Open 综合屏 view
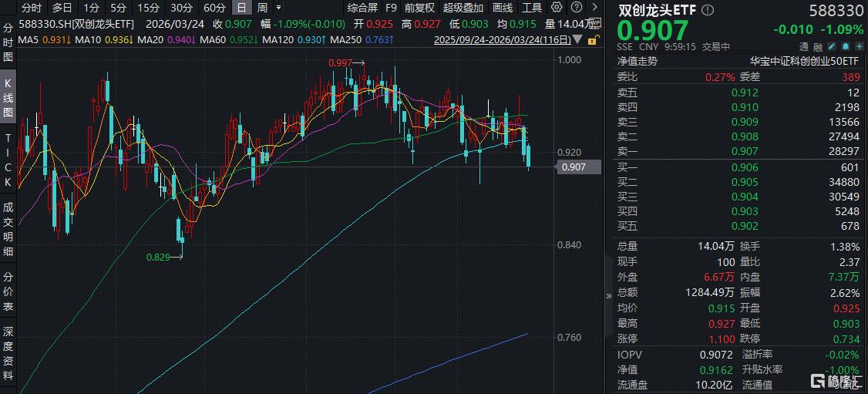The height and width of the screenshot is (394, 868). [362, 8]
